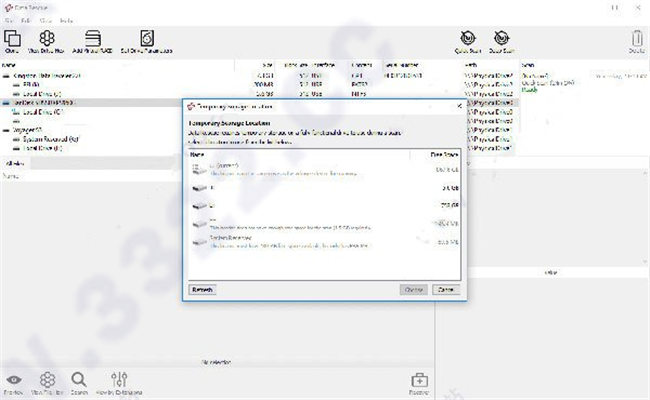Select the System Reserved partition in the tree
The image size is (650, 400).
point(51,139)
